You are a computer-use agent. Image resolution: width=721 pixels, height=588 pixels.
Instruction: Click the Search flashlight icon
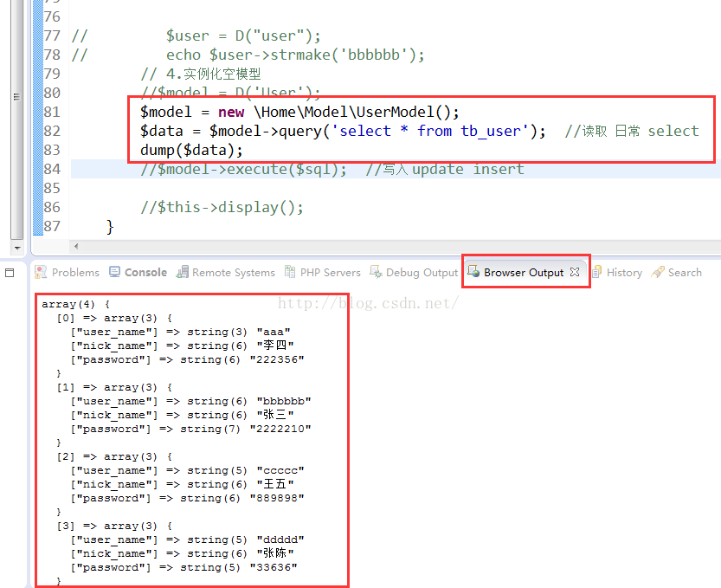click(658, 272)
